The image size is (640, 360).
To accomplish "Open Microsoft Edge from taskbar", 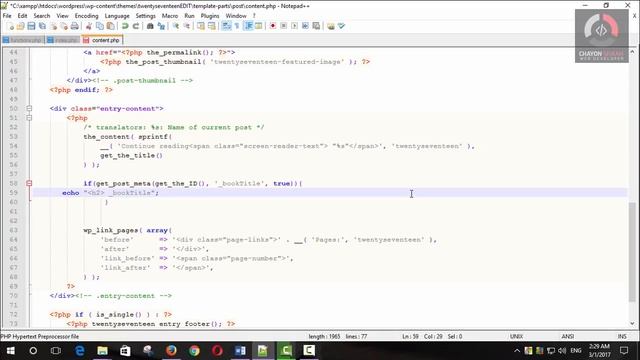I will (80, 351).
